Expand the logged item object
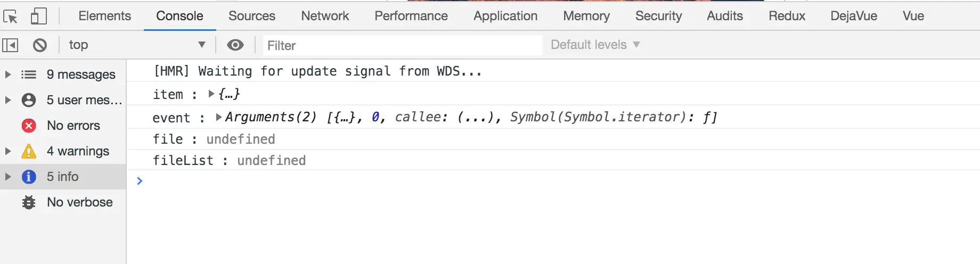The image size is (980, 264). tap(211, 94)
